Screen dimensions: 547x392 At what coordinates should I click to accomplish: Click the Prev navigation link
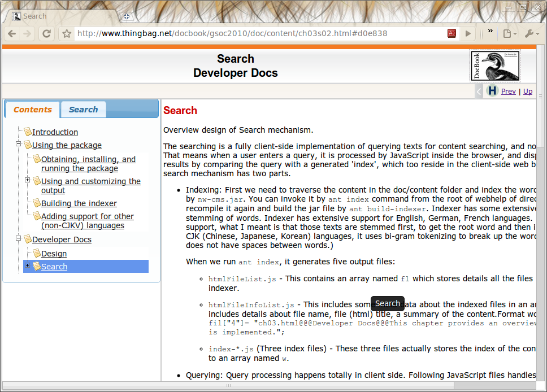pyautogui.click(x=508, y=91)
